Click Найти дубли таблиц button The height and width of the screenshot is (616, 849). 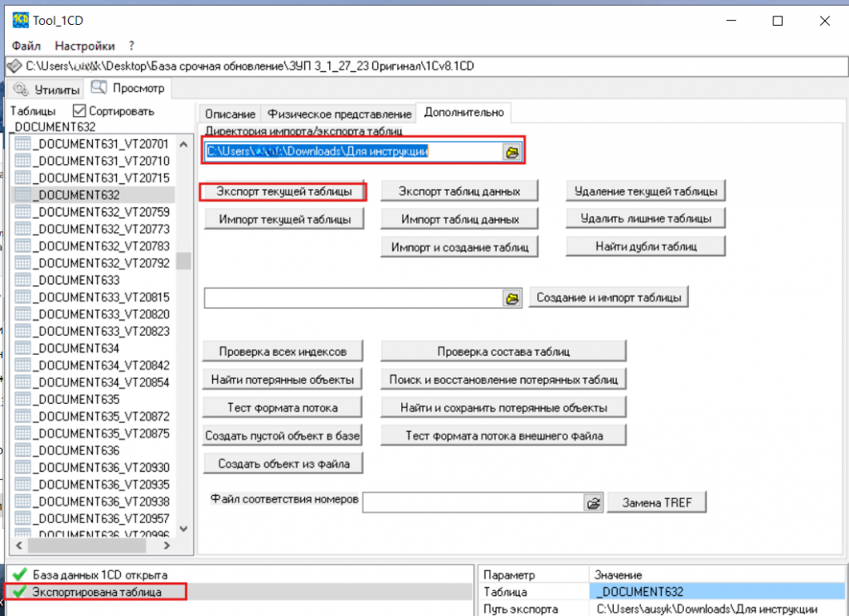click(x=645, y=247)
